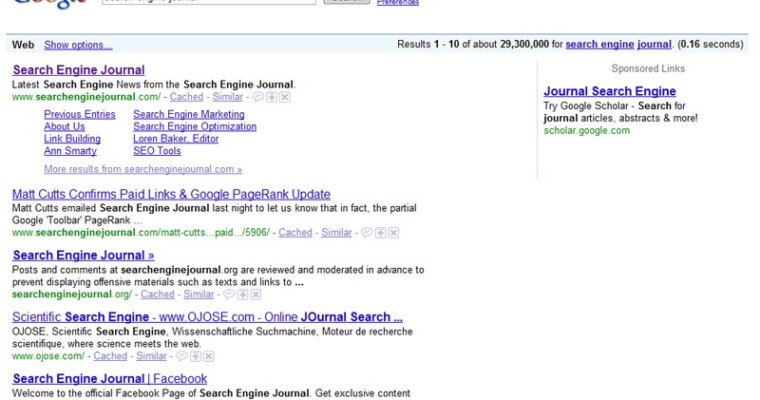This screenshot has height=400, width=760.
Task: Open the Link Building sitelink
Action: (x=72, y=139)
